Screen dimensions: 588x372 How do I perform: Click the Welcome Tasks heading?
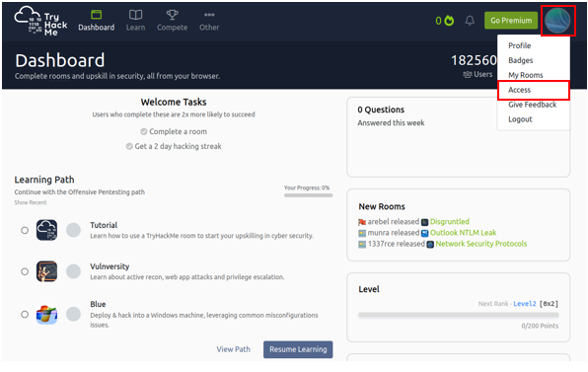(x=174, y=102)
